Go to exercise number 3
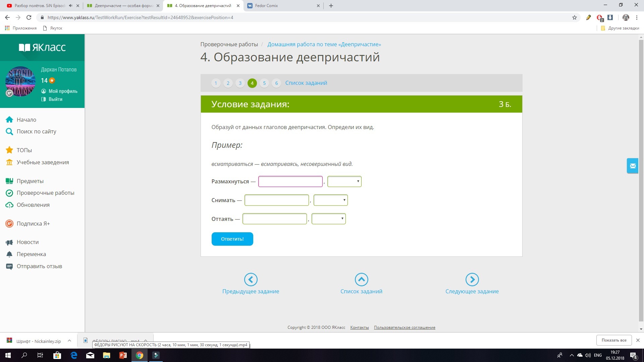Image resolution: width=644 pixels, height=362 pixels. pyautogui.click(x=240, y=83)
